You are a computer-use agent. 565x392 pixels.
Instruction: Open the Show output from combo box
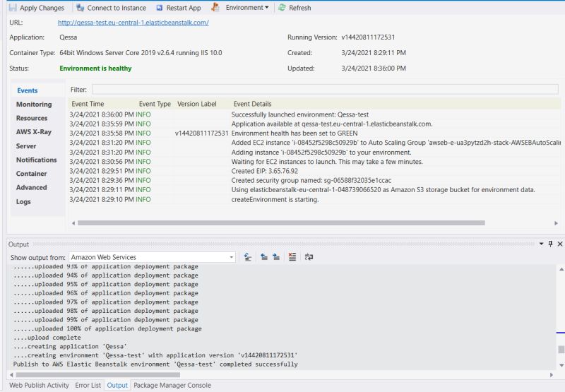coord(152,257)
